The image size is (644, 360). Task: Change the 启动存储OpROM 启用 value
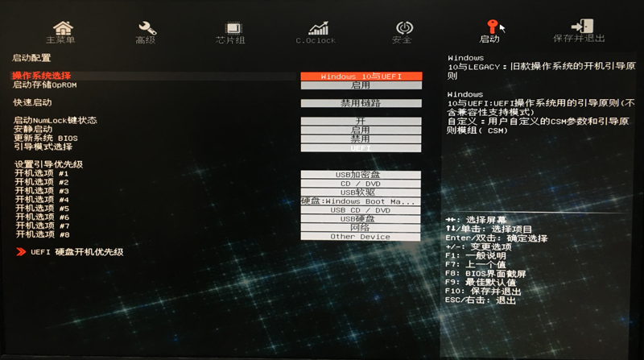click(x=361, y=85)
